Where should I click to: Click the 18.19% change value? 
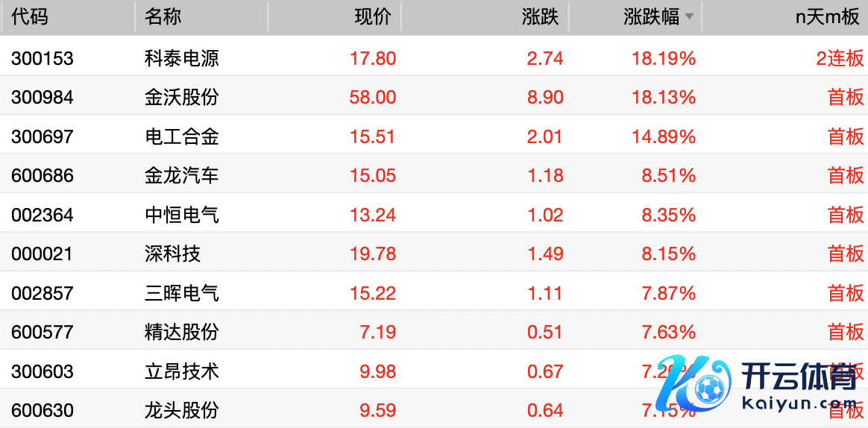click(664, 58)
